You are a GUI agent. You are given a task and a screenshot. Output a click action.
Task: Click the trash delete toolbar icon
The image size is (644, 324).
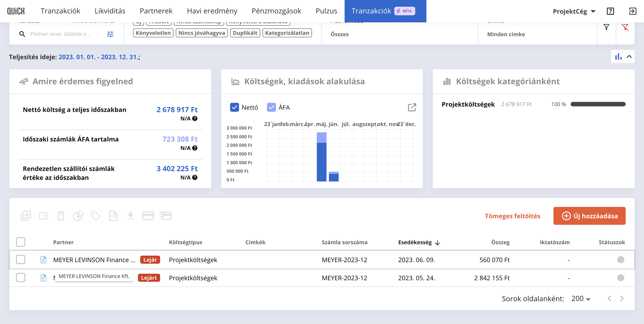pos(61,216)
